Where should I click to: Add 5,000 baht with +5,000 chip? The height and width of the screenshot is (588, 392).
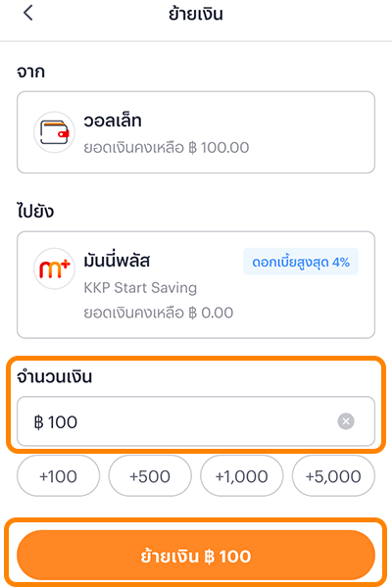click(x=333, y=476)
